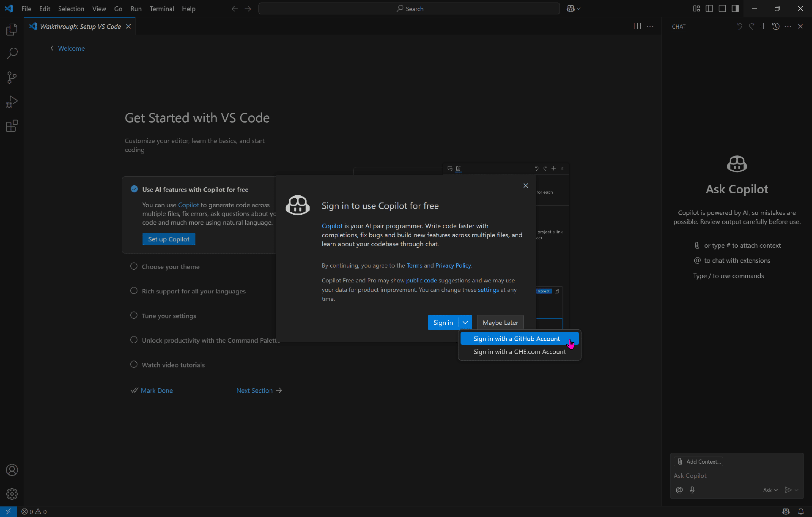
Task: Open the Accounts menu icon
Action: 12,470
